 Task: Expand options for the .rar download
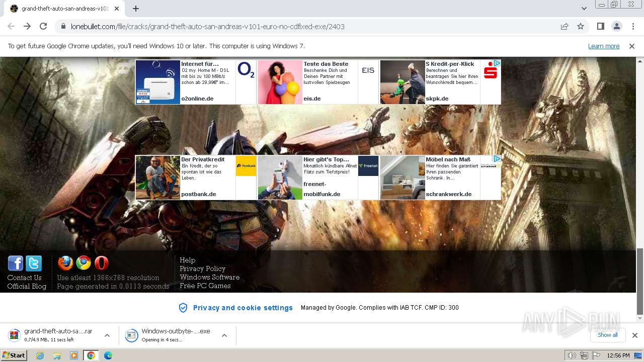coord(107,335)
